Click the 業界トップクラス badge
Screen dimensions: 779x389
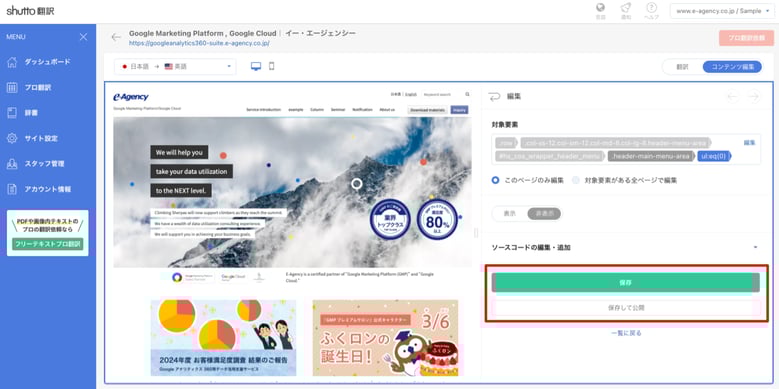click(x=390, y=220)
